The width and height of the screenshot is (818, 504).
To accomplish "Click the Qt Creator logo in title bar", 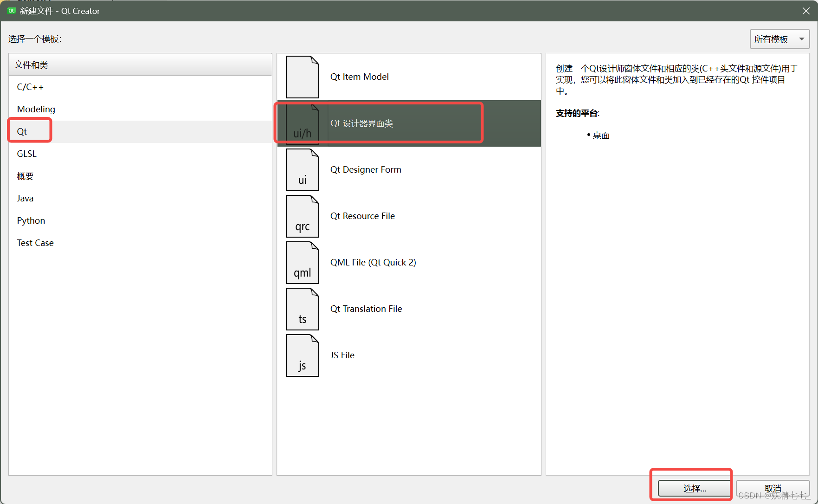I will click(x=12, y=11).
